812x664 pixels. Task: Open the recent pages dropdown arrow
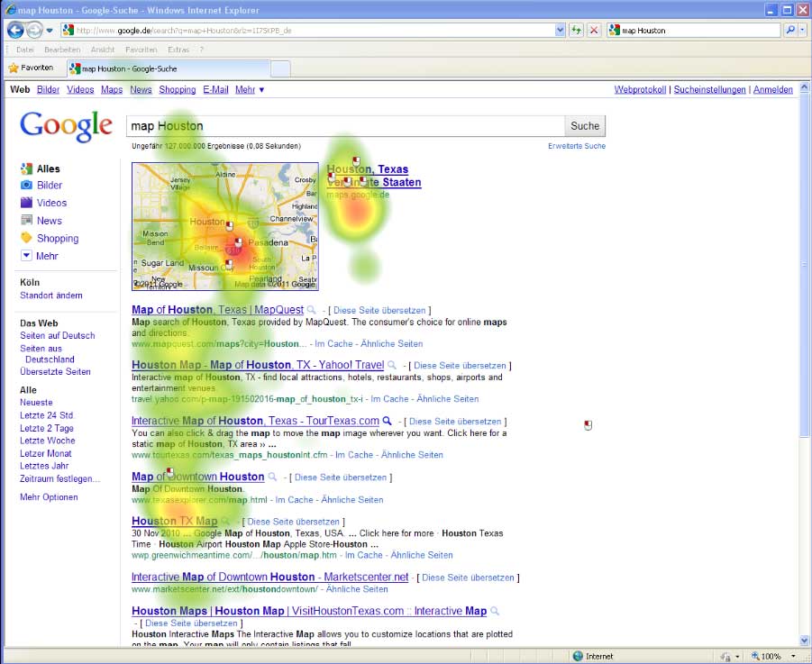(50, 31)
